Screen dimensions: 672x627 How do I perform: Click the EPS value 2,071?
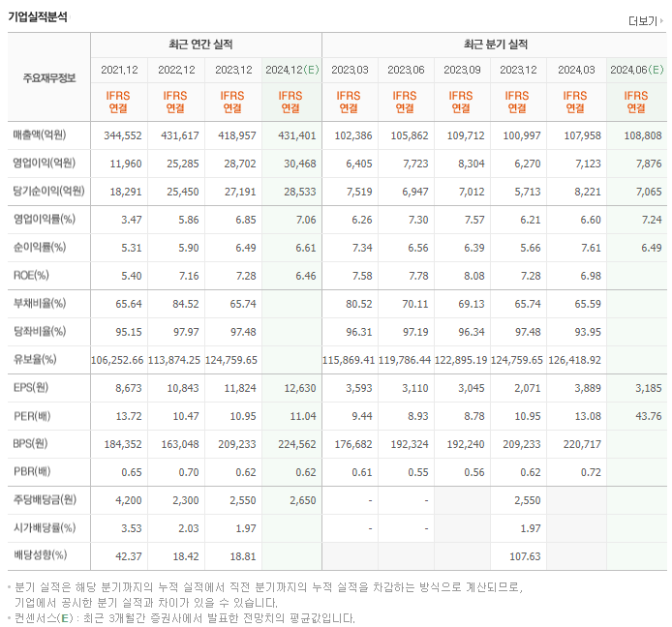[x=528, y=388]
